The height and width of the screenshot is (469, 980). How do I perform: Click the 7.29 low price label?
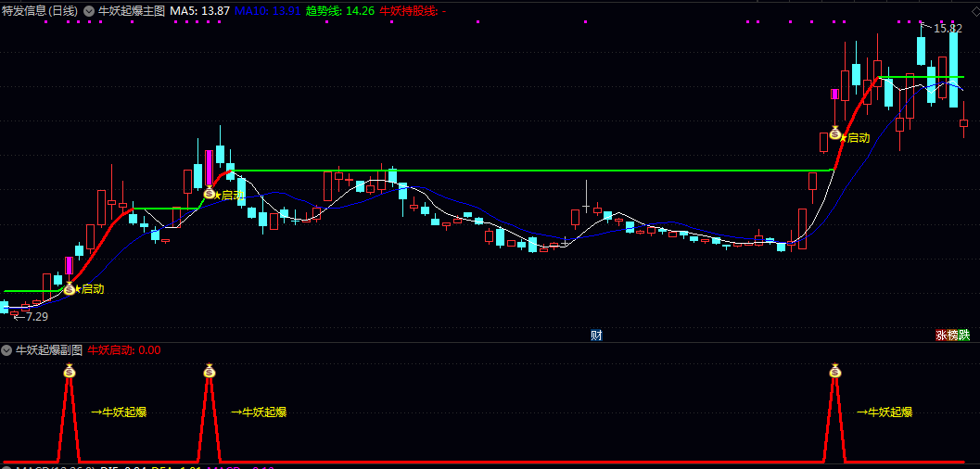coord(36,317)
